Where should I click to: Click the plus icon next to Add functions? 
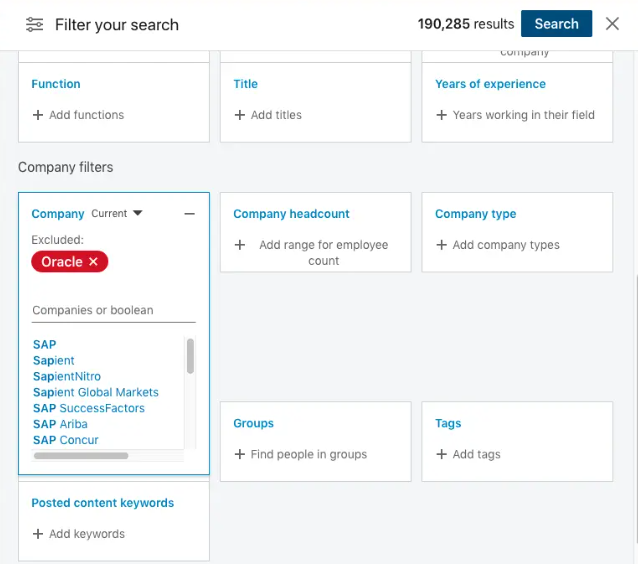tap(38, 115)
